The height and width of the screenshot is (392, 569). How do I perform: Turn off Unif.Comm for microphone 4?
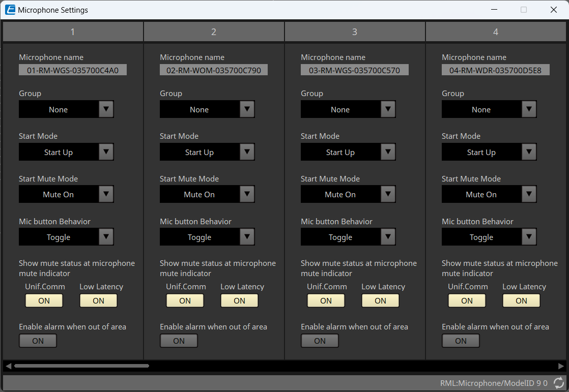tap(467, 300)
